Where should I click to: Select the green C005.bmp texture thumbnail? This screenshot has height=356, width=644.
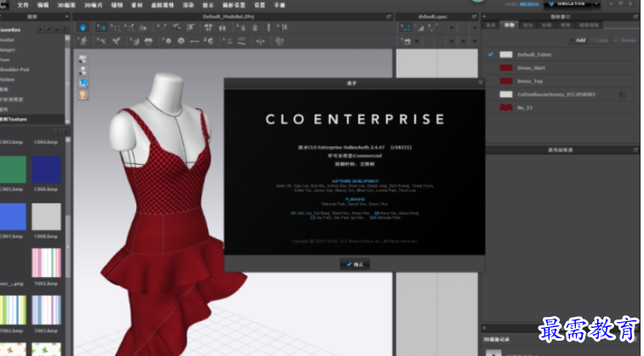click(x=13, y=169)
